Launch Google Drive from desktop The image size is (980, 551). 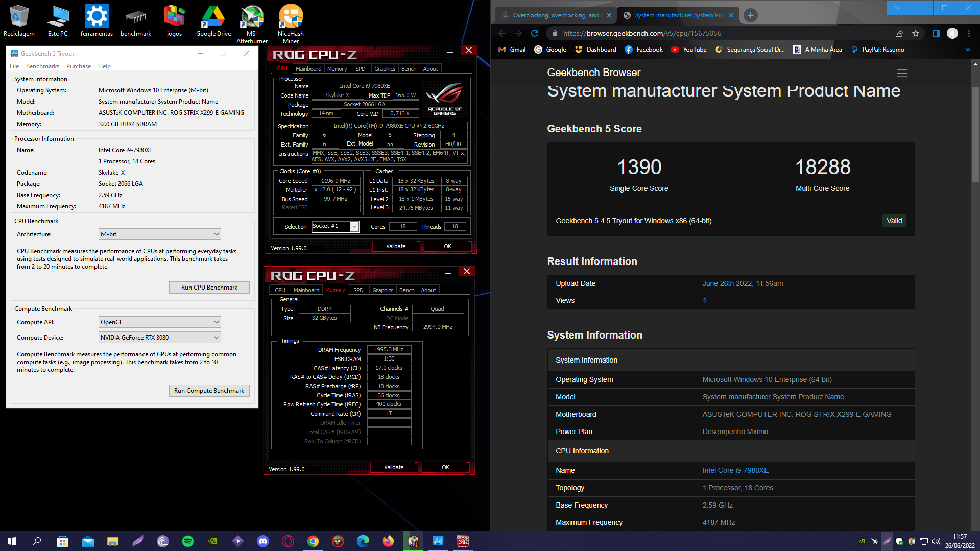pyautogui.click(x=213, y=20)
